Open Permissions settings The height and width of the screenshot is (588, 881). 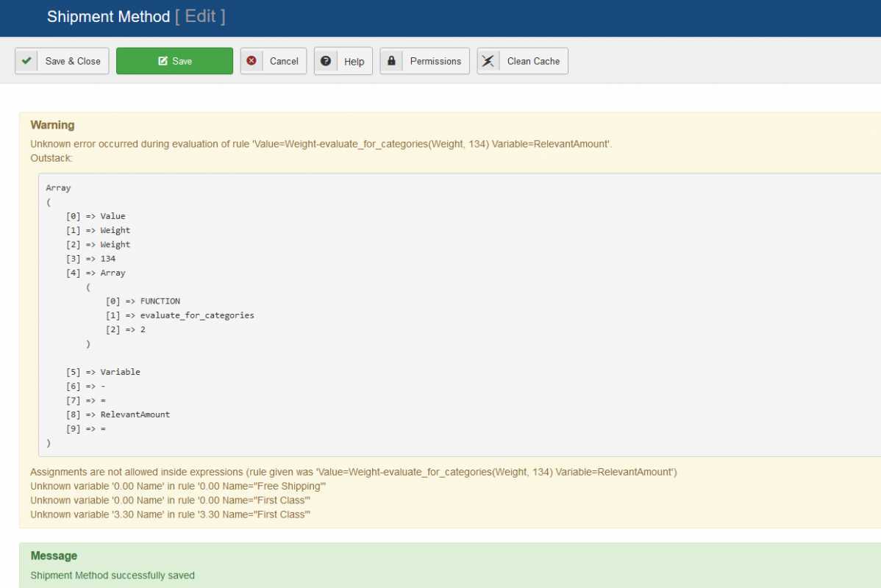pos(435,61)
